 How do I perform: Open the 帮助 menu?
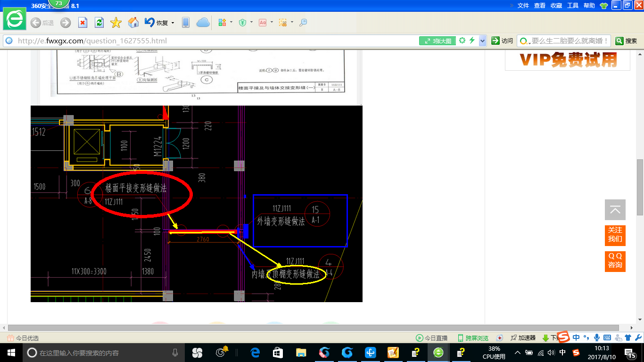[x=589, y=6]
